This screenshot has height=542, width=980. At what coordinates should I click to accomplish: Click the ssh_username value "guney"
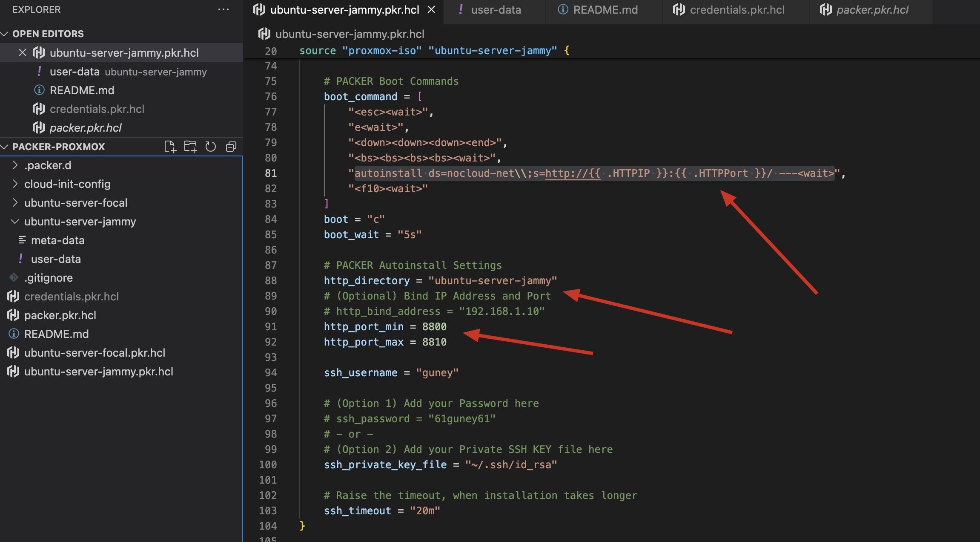(x=437, y=372)
